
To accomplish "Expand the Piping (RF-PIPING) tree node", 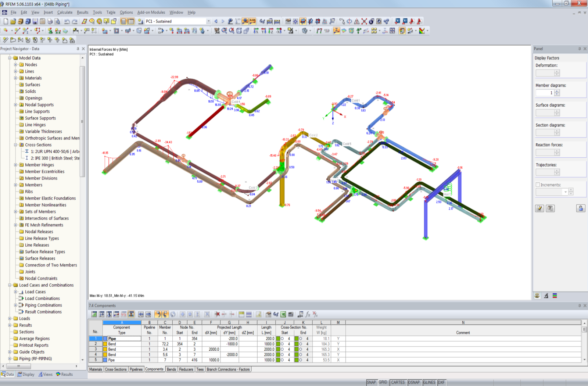I will click(10, 359).
